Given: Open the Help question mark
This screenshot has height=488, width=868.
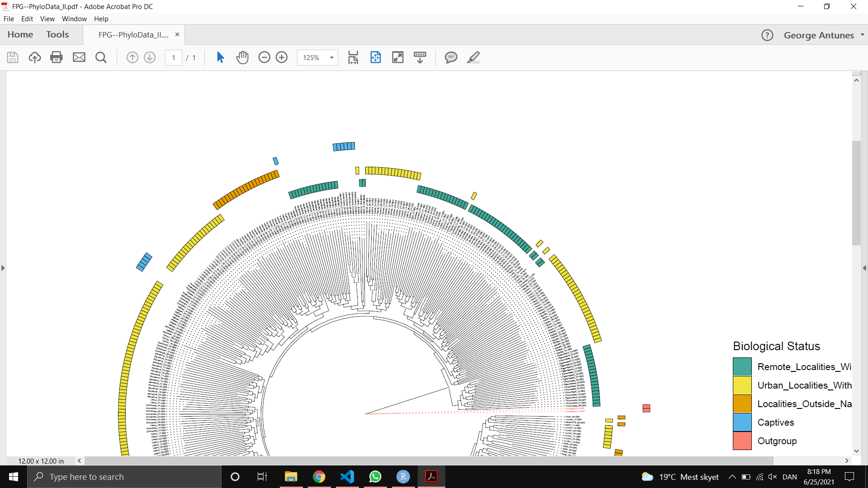Looking at the screenshot, I should pos(767,35).
